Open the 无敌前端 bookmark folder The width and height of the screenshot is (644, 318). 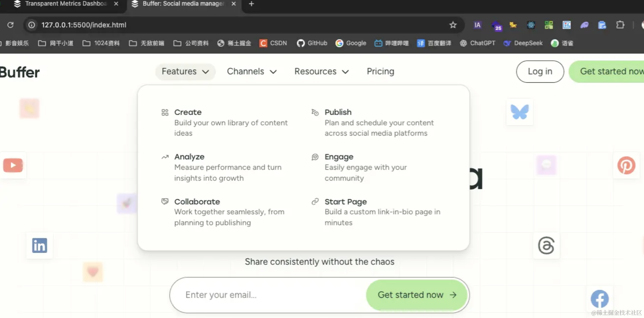coord(146,43)
